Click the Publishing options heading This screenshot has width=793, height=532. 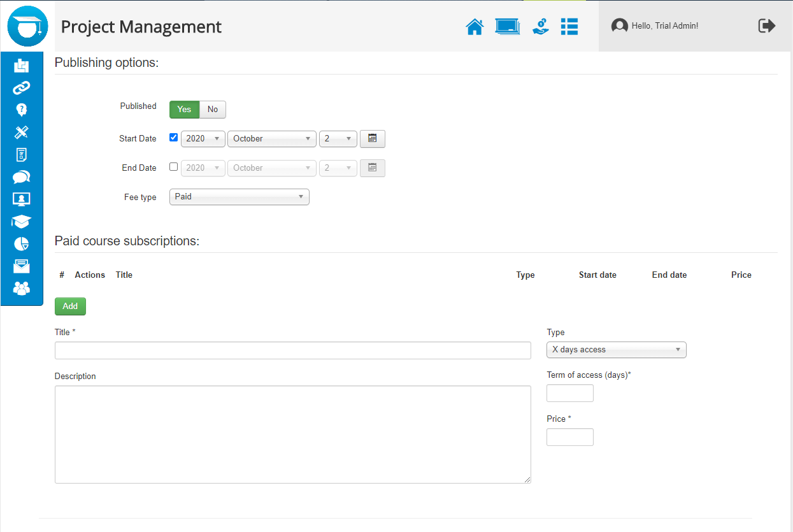coord(106,62)
